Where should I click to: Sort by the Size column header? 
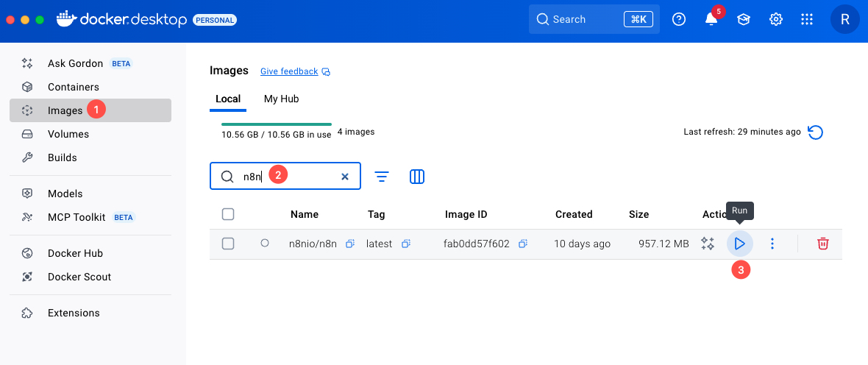tap(638, 214)
